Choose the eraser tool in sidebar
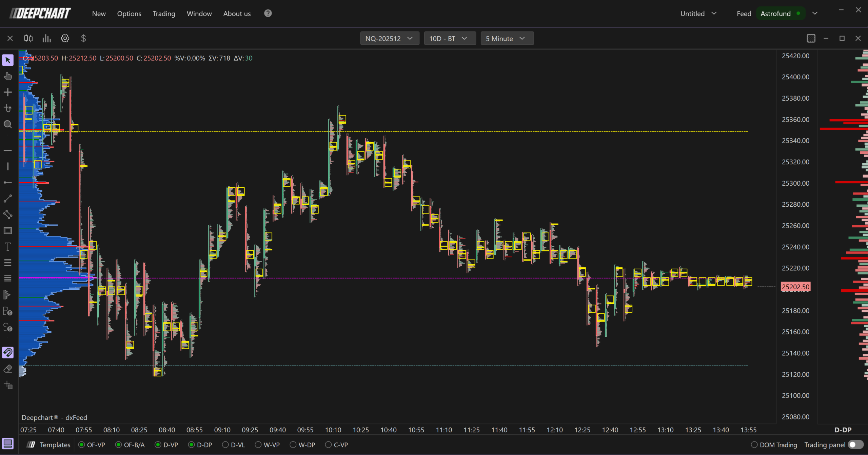The width and height of the screenshot is (868, 455). (8, 369)
